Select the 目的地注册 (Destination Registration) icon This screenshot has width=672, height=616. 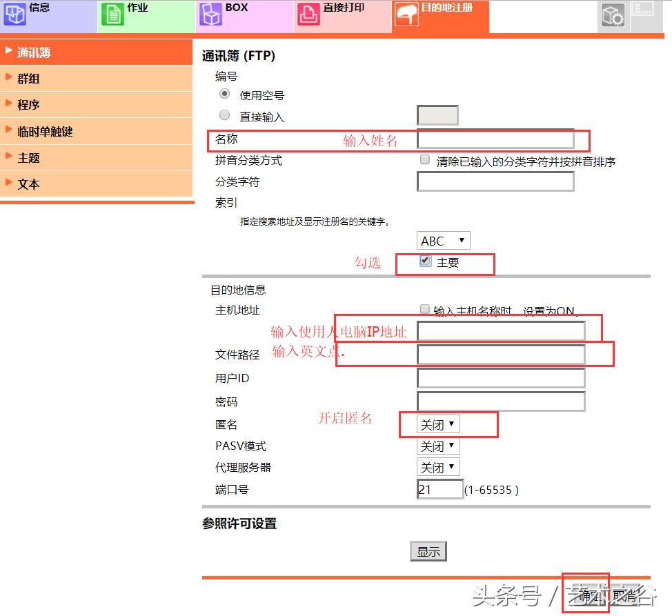406,14
